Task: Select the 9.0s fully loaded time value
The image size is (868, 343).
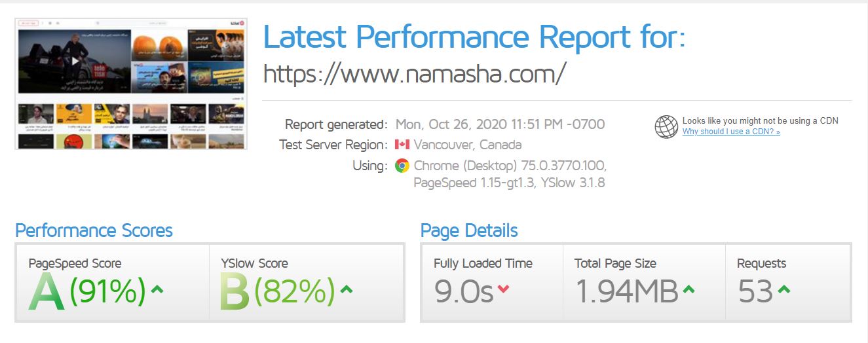Action: point(463,292)
